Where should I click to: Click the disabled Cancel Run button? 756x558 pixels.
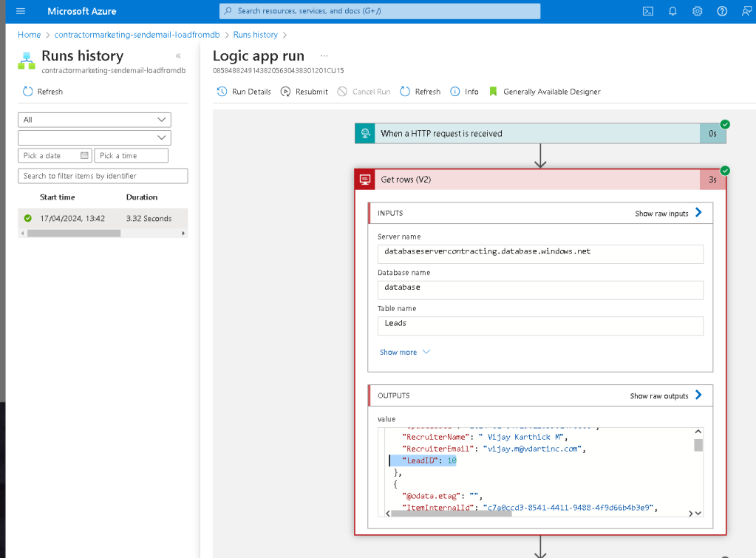pyautogui.click(x=364, y=92)
